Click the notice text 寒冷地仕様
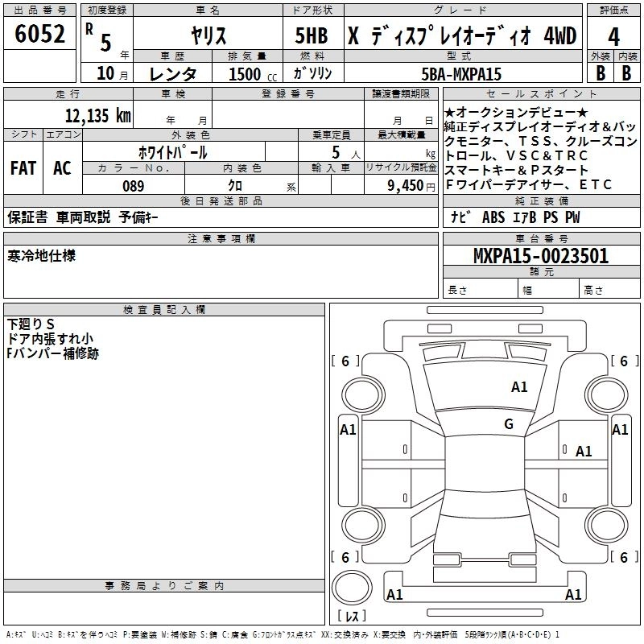Screen dimensions: 644x644 tap(42, 256)
